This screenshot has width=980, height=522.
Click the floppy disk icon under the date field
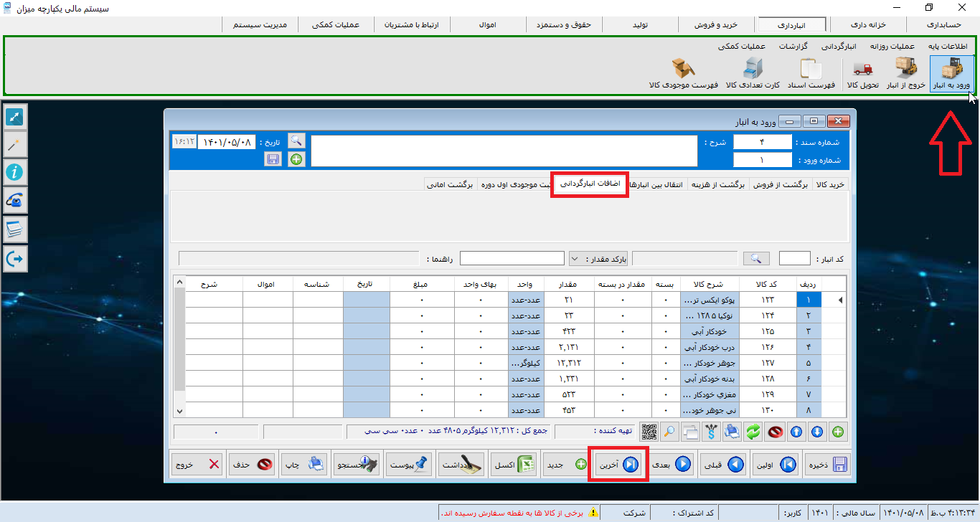tap(273, 160)
